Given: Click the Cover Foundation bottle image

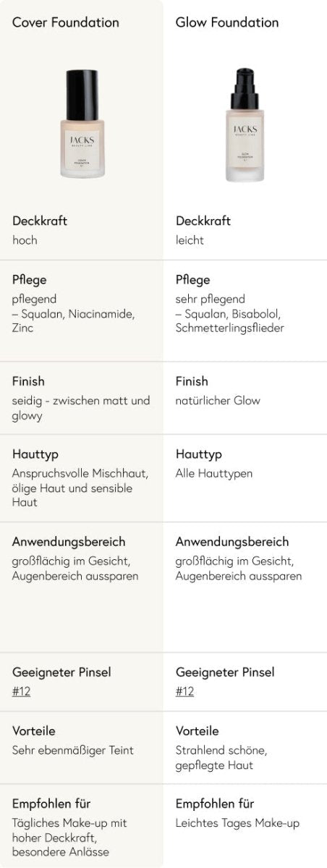Looking at the screenshot, I should pos(82,122).
